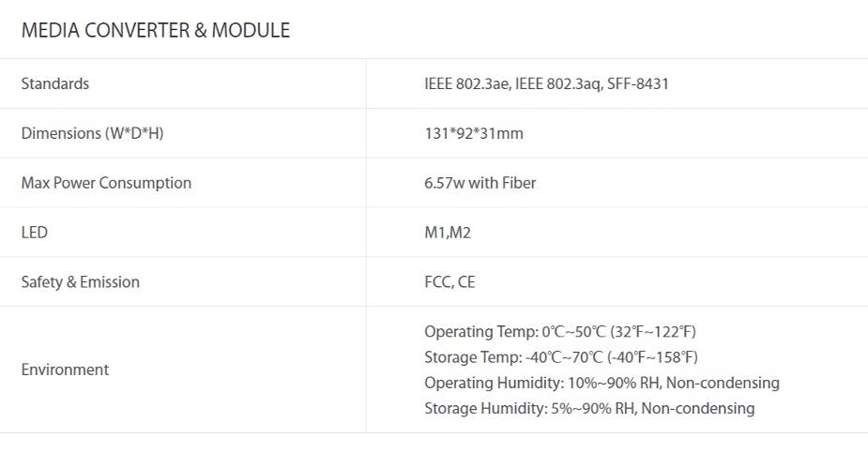Click the 131*92*31mm dimensions value
The width and height of the screenshot is (868, 468).
474,133
